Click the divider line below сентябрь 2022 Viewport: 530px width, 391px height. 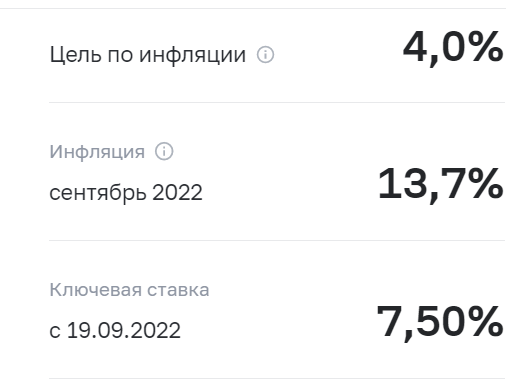click(277, 240)
